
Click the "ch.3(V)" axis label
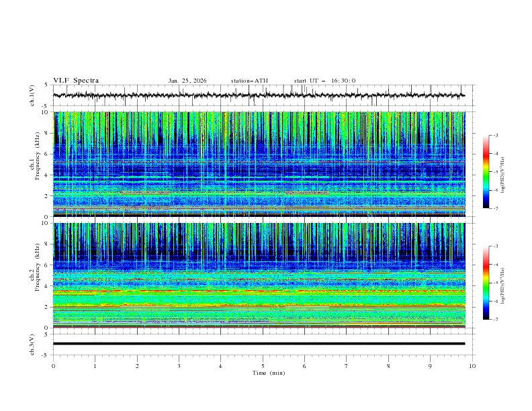(32, 345)
